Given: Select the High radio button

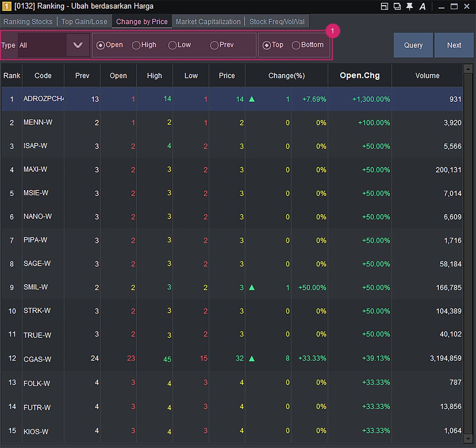Looking at the screenshot, I should [x=136, y=45].
